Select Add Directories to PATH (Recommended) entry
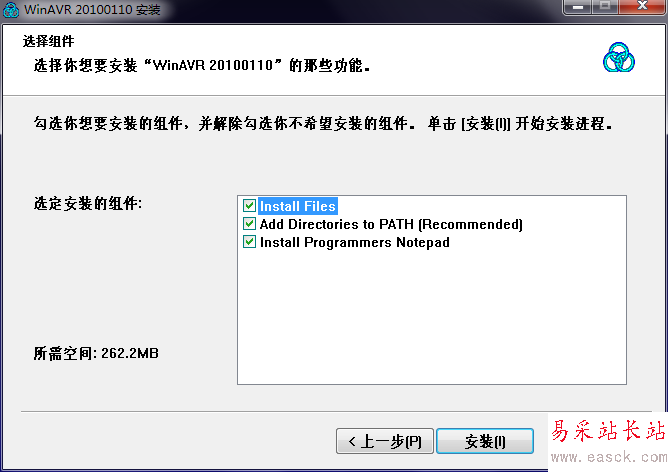 pyautogui.click(x=391, y=224)
